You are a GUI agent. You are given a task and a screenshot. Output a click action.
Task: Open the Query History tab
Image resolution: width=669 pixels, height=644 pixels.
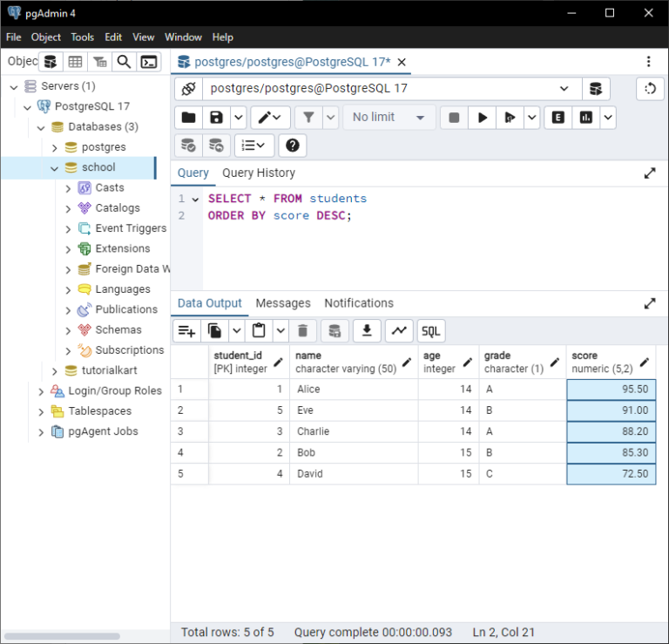tap(259, 173)
